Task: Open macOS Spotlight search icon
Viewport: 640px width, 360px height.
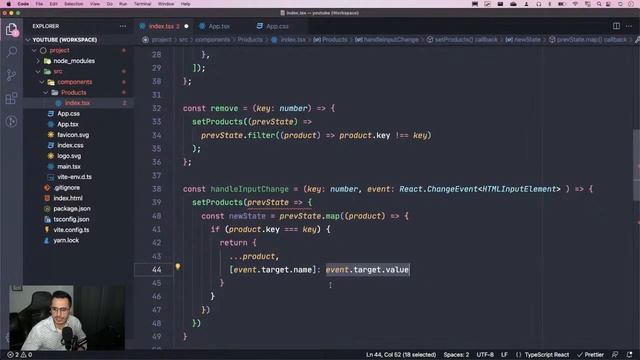Action: tap(599, 4)
